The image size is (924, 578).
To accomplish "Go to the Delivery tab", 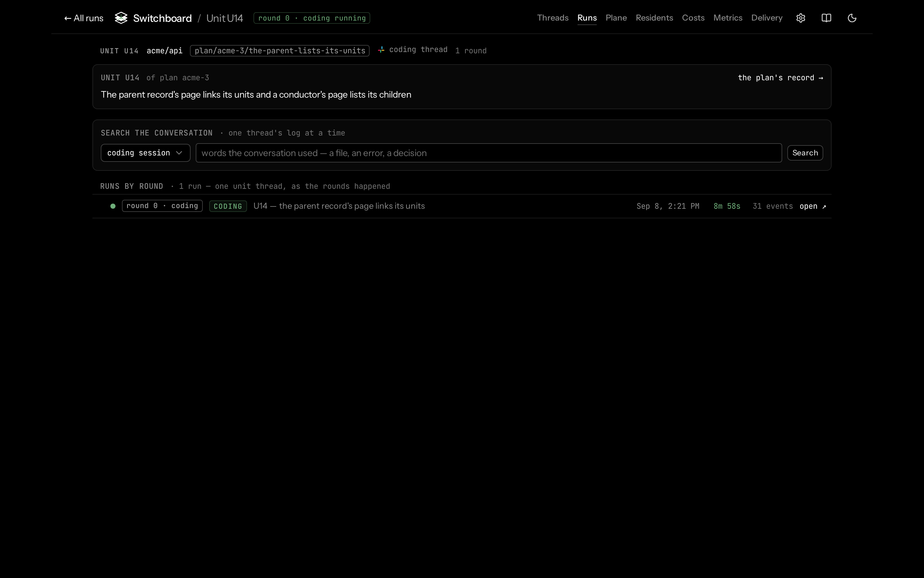I will (767, 18).
